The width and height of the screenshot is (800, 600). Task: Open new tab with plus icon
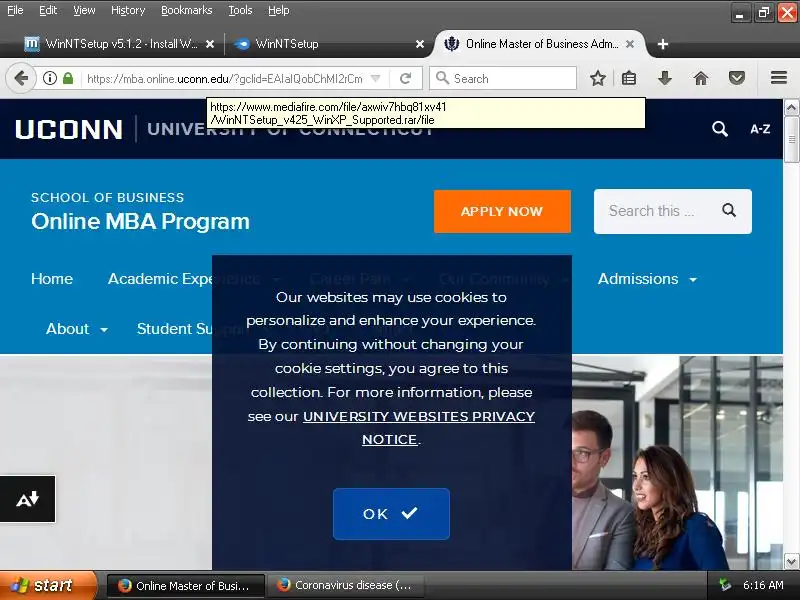pos(663,44)
